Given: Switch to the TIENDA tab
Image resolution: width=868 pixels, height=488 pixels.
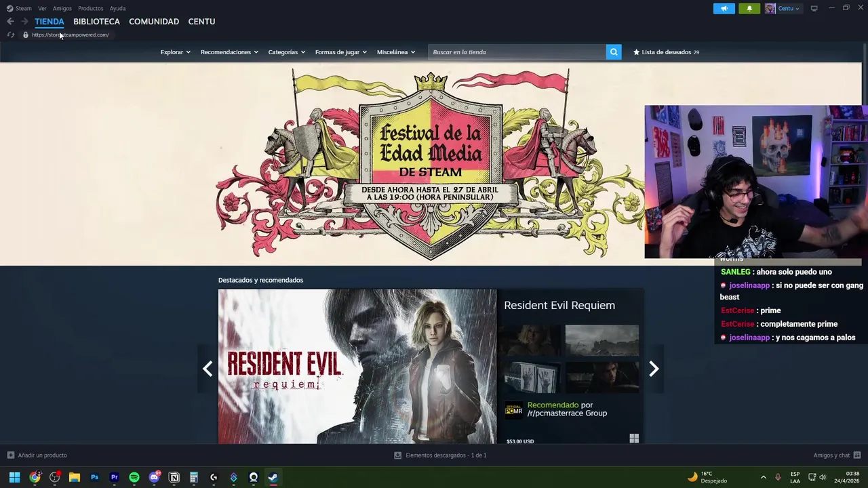Looking at the screenshot, I should tap(50, 22).
